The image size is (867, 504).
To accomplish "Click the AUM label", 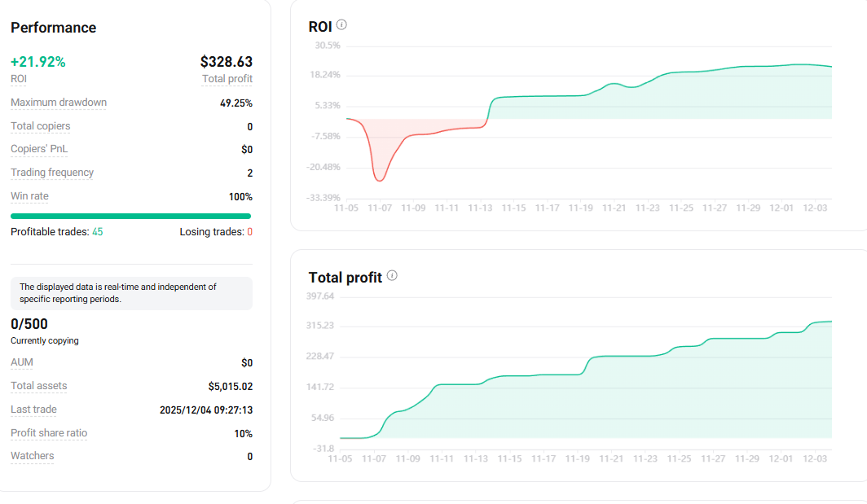I will coord(22,362).
